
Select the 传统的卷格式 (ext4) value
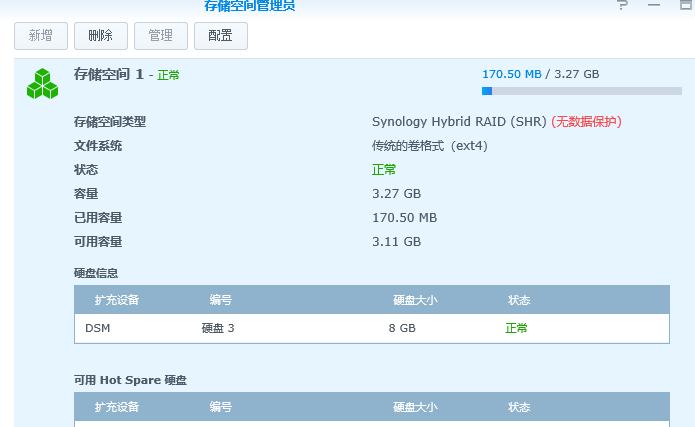tap(430, 146)
